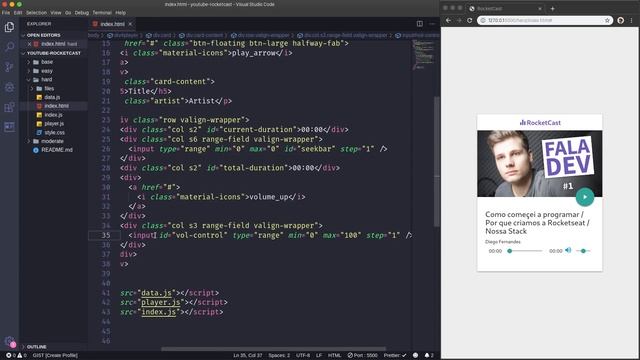Open the Debug view in activity bar
640x360 pixels.
(9, 87)
